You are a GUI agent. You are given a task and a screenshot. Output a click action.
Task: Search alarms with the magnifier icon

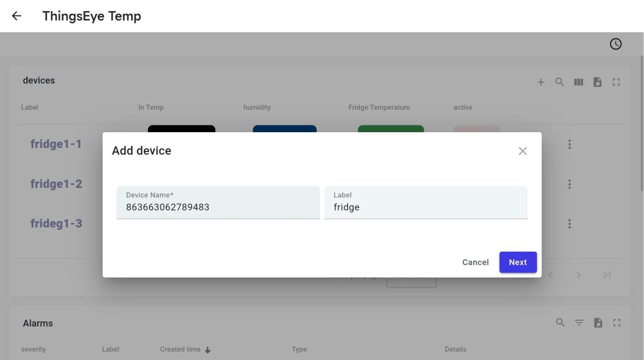[560, 322]
